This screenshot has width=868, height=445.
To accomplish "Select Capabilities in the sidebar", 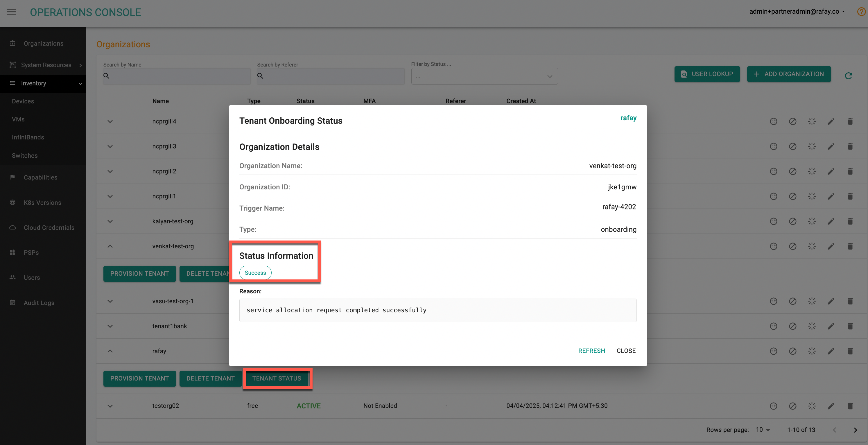I will click(x=40, y=177).
